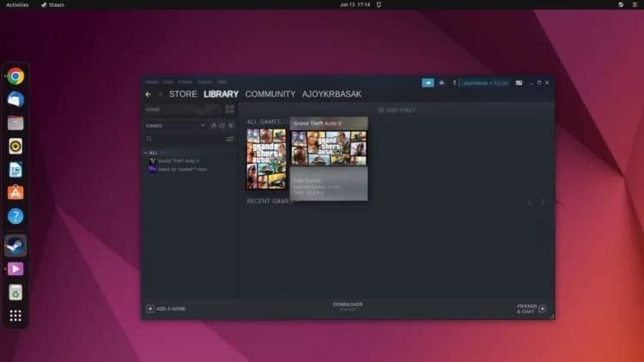The width and height of the screenshot is (644, 362).
Task: Click ADD SHELF
Action: click(x=397, y=110)
